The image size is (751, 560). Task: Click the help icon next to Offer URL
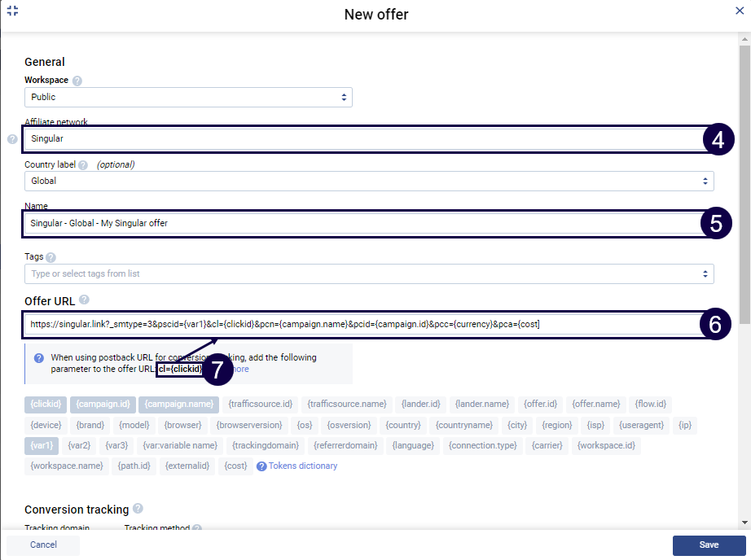84,300
